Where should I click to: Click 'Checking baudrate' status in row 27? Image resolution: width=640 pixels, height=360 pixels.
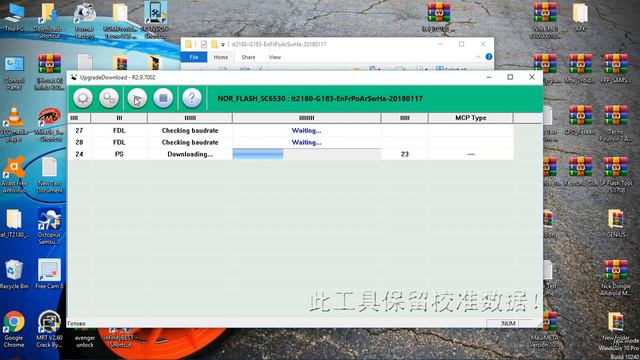190,131
